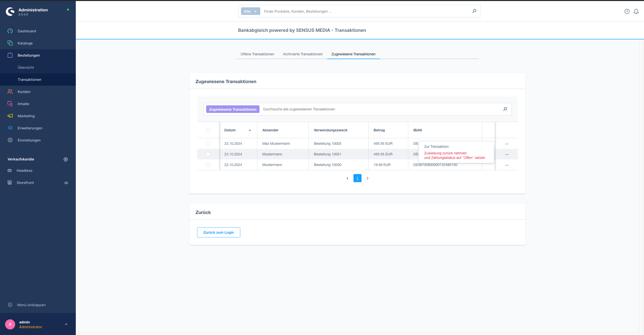This screenshot has width=644, height=335.
Task: Click the Bestellungen icon in sidebar
Action: click(x=10, y=55)
